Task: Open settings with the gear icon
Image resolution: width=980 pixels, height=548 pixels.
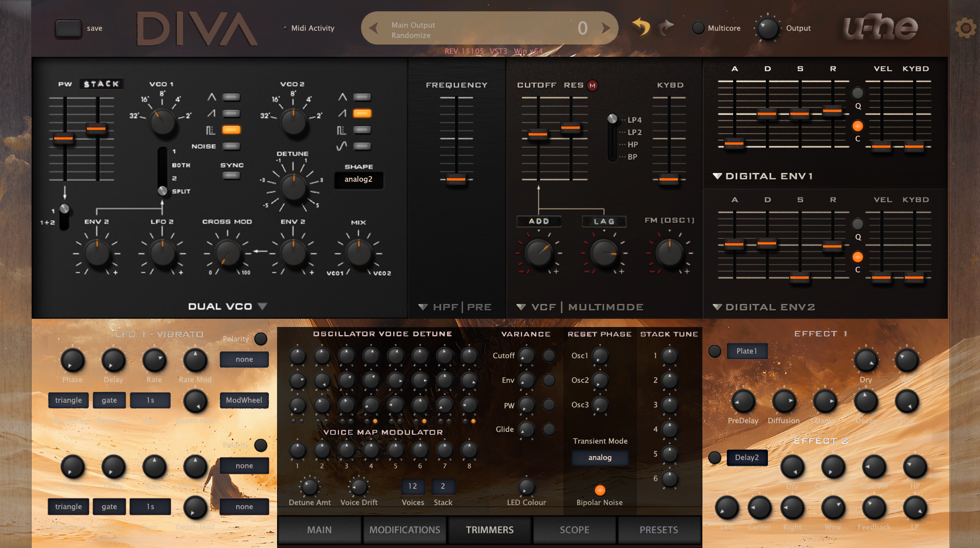Action: pos(965,28)
